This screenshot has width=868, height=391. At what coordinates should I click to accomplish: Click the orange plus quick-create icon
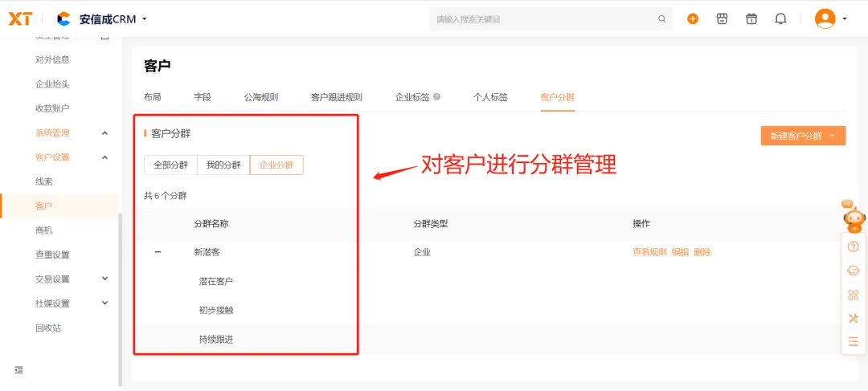click(693, 18)
